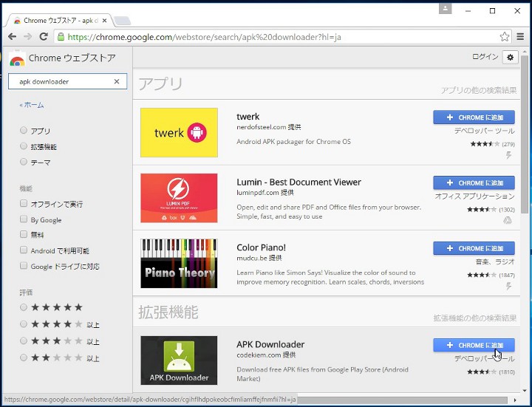Select the Chrome ウェブストア tab
The image size is (532, 407).
click(x=61, y=21)
